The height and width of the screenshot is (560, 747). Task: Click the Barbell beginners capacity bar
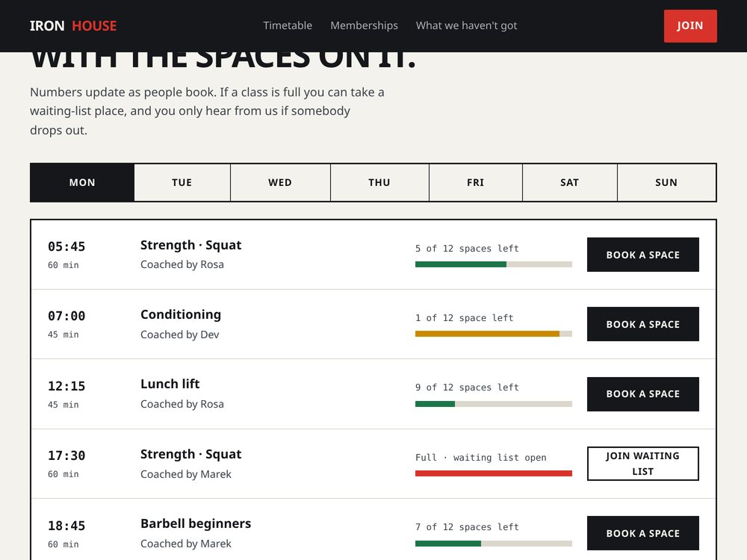pyautogui.click(x=494, y=544)
